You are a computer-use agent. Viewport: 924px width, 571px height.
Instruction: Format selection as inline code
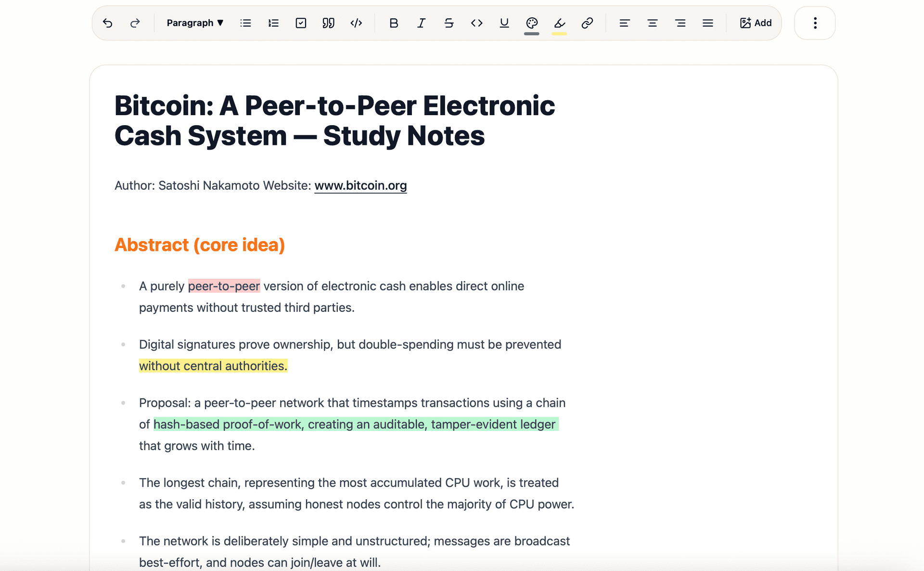point(476,23)
